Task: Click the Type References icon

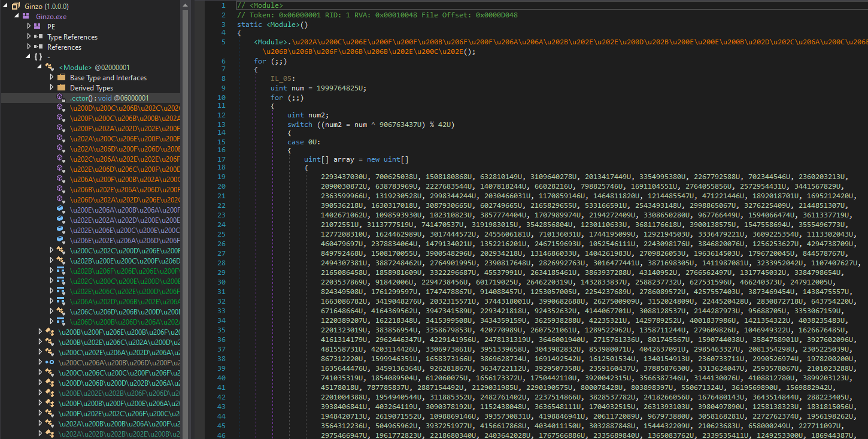Action: click(38, 37)
